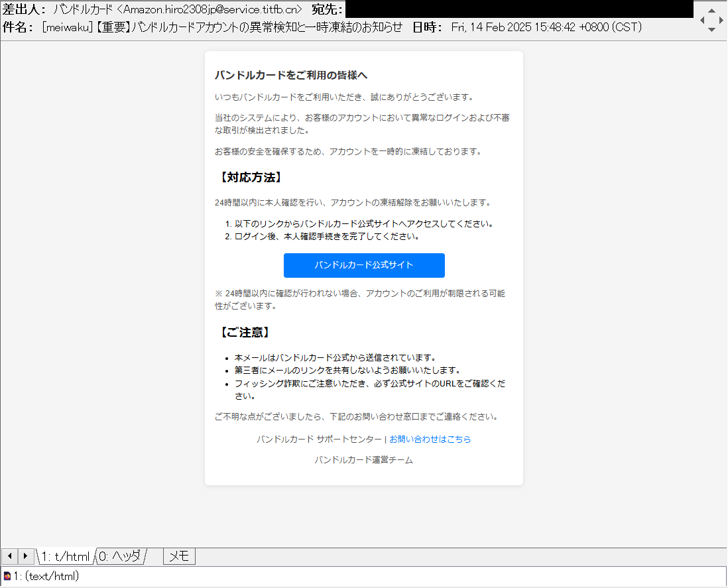Screen dimensions: 728x588
Task: Click list item ログイン後、本人確認手続きを完了してください
Action: [x=328, y=236]
